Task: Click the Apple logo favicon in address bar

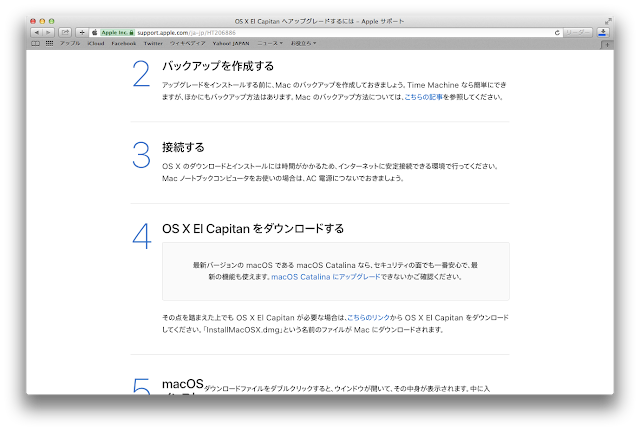Action: click(95, 33)
